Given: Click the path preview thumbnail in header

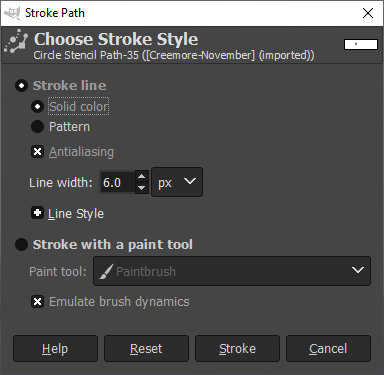Looking at the screenshot, I should click(x=361, y=44).
